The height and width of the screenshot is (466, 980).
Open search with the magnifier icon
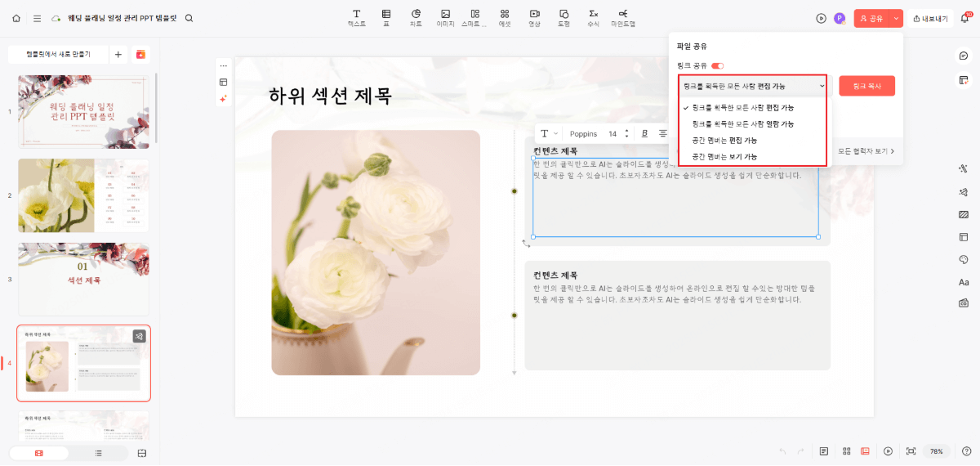pyautogui.click(x=189, y=18)
